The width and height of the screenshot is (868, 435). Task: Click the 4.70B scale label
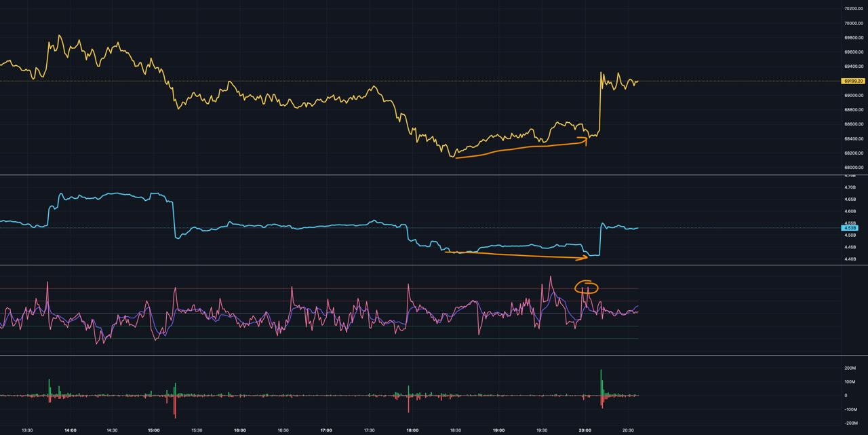point(850,187)
